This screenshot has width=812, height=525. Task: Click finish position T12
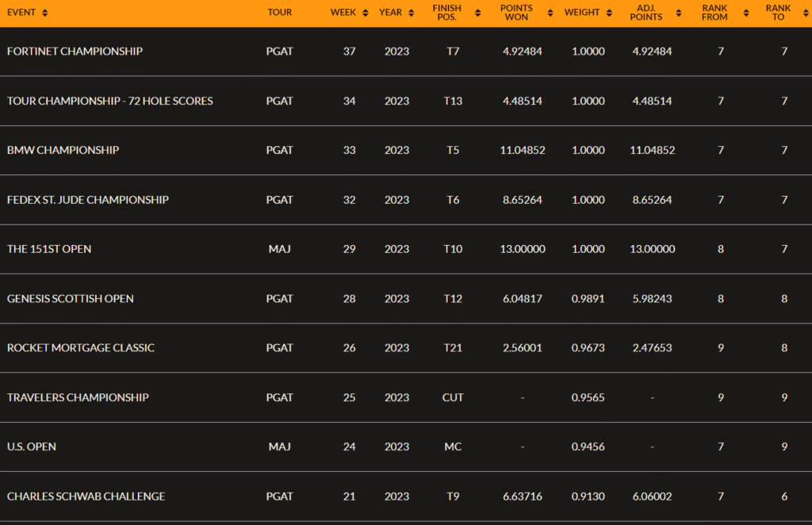tap(453, 299)
